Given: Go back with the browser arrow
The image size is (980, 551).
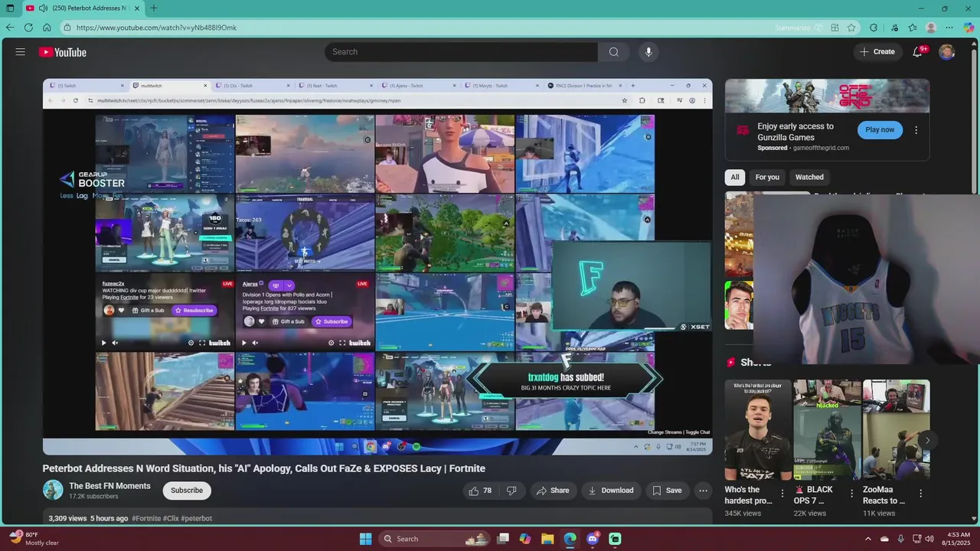Looking at the screenshot, I should point(10,28).
